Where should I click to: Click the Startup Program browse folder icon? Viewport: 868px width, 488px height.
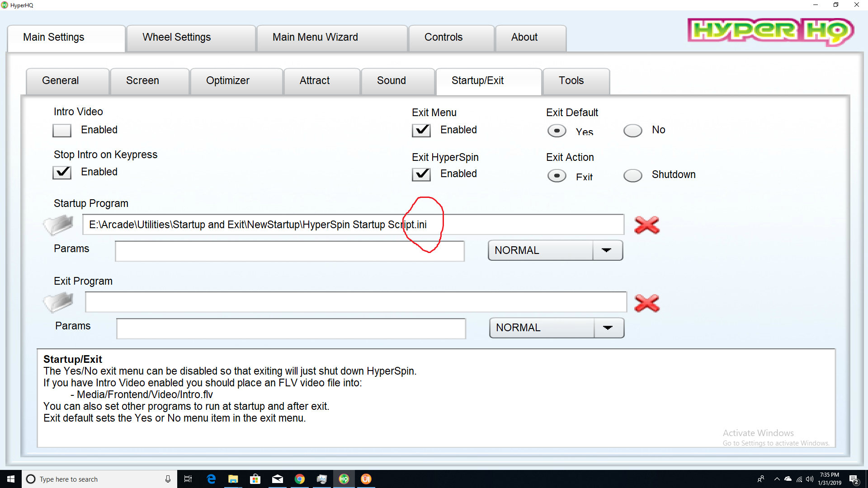tap(58, 225)
